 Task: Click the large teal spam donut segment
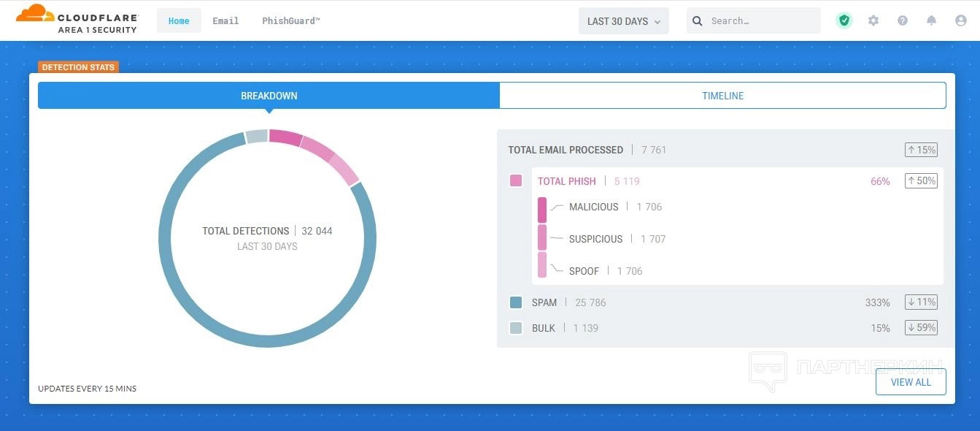point(267,340)
